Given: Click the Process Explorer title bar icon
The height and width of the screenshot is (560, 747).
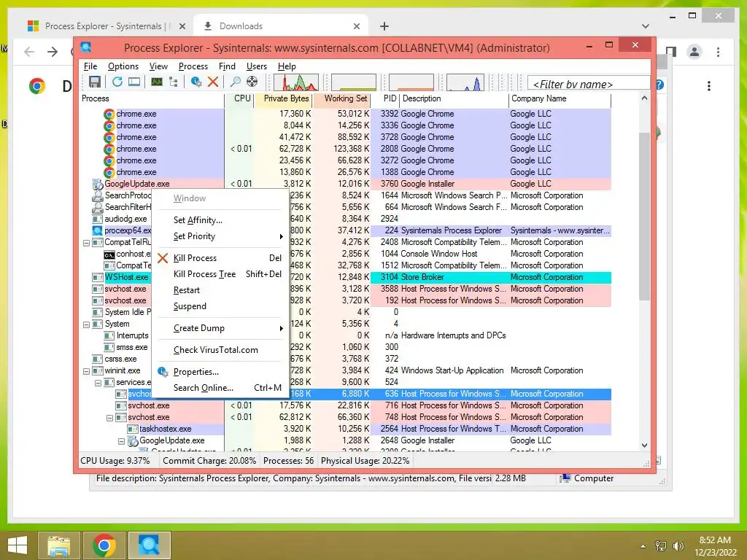Looking at the screenshot, I should pyautogui.click(x=86, y=47).
